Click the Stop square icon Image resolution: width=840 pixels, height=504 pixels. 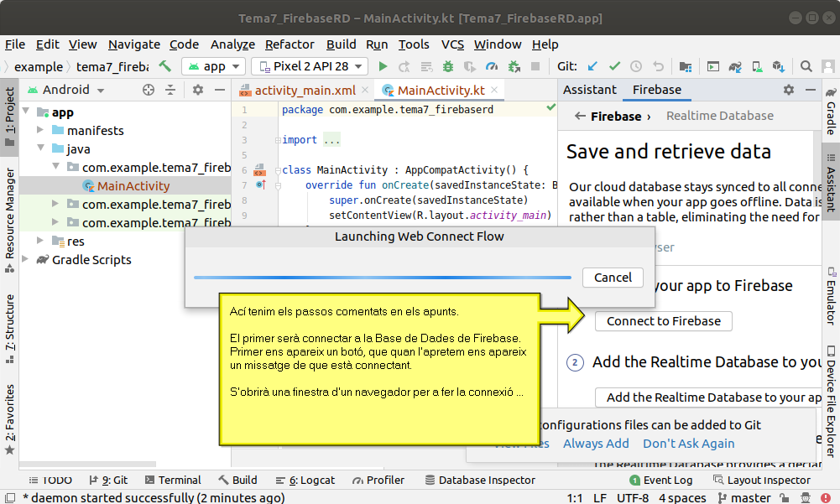tap(535, 66)
